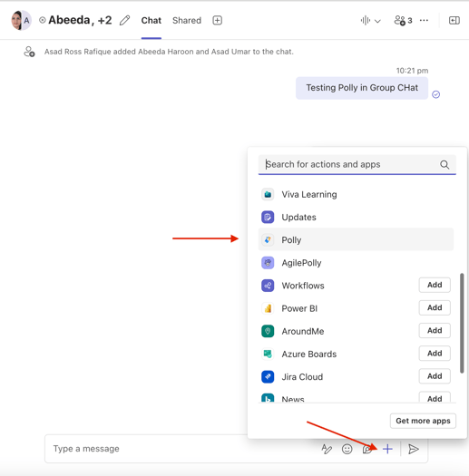The height and width of the screenshot is (476, 469).
Task: Select AgilePolly from the apps list
Action: (x=356, y=263)
